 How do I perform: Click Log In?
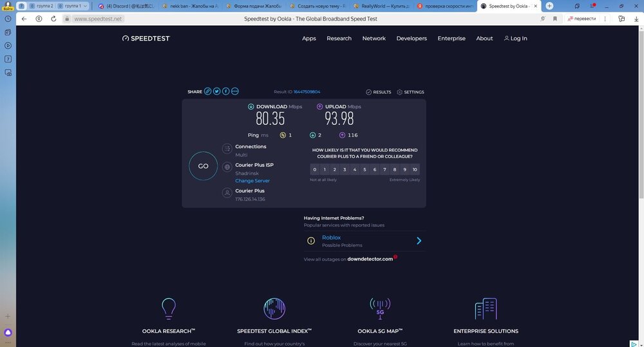[x=515, y=38]
